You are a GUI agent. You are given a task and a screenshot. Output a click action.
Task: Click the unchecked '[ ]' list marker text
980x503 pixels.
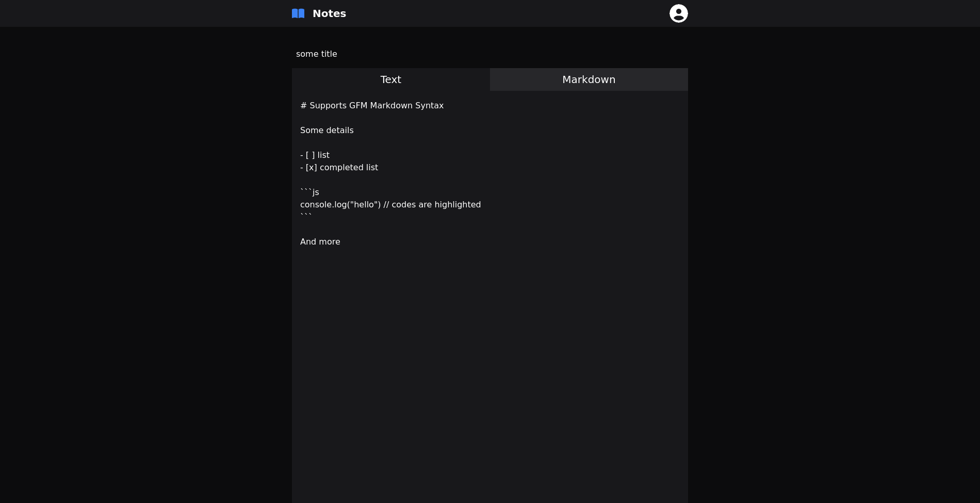click(x=310, y=155)
